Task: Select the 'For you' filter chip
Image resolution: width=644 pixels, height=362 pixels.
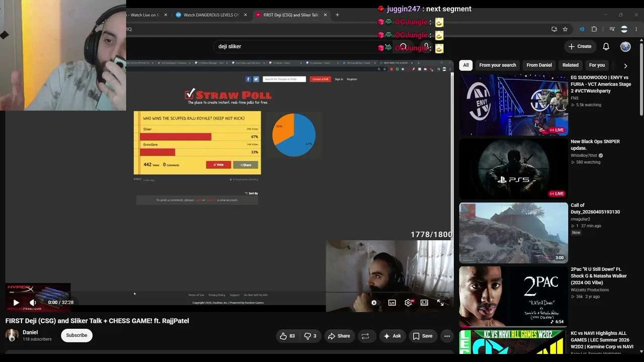Action: coord(597,65)
